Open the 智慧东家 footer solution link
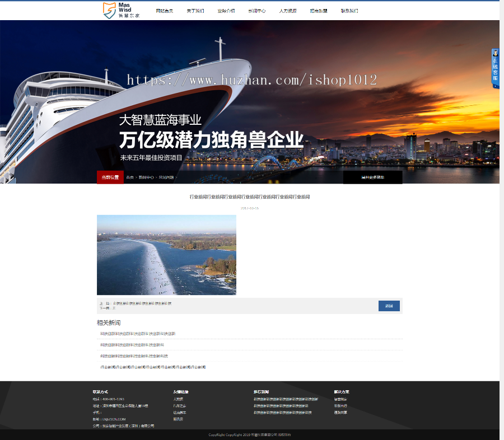 pyautogui.click(x=340, y=399)
